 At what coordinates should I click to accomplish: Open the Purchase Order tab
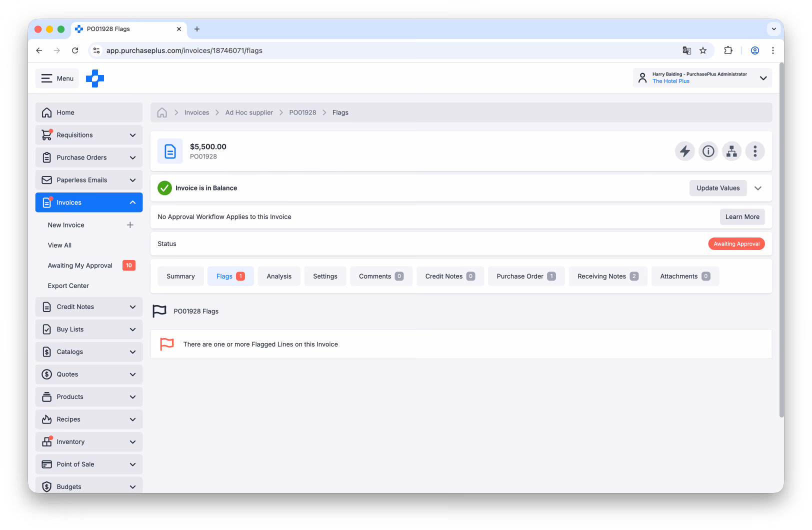pos(526,276)
